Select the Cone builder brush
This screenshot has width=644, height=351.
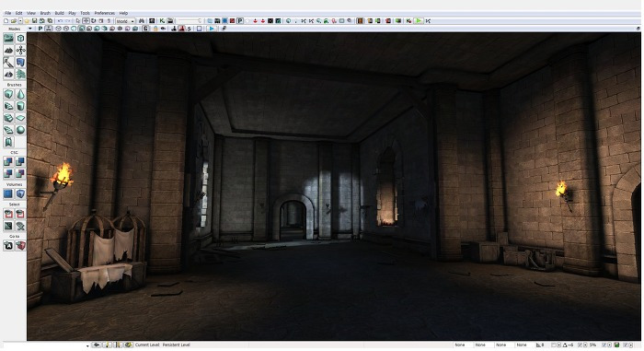coord(20,94)
